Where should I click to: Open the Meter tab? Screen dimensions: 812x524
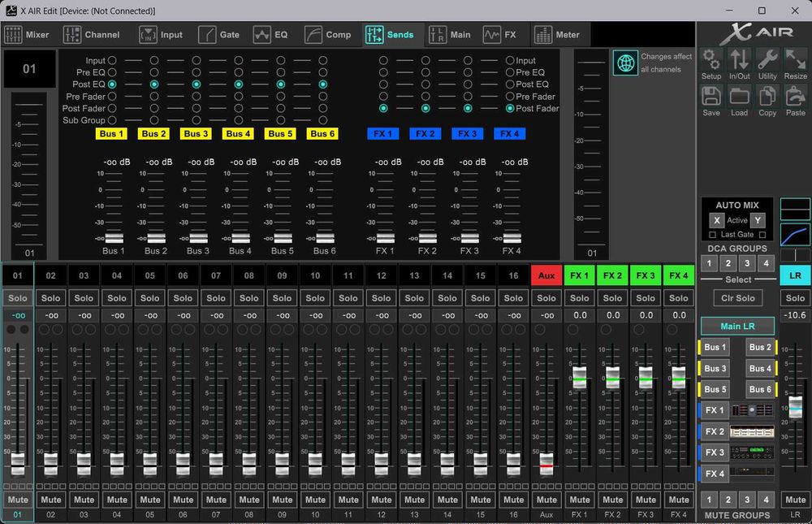coord(557,35)
